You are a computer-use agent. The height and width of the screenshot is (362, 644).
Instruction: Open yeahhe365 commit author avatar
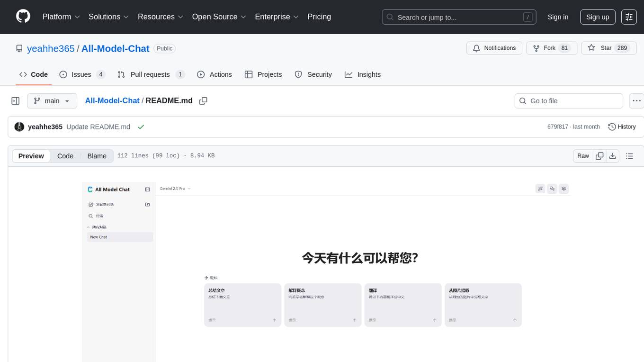(19, 127)
